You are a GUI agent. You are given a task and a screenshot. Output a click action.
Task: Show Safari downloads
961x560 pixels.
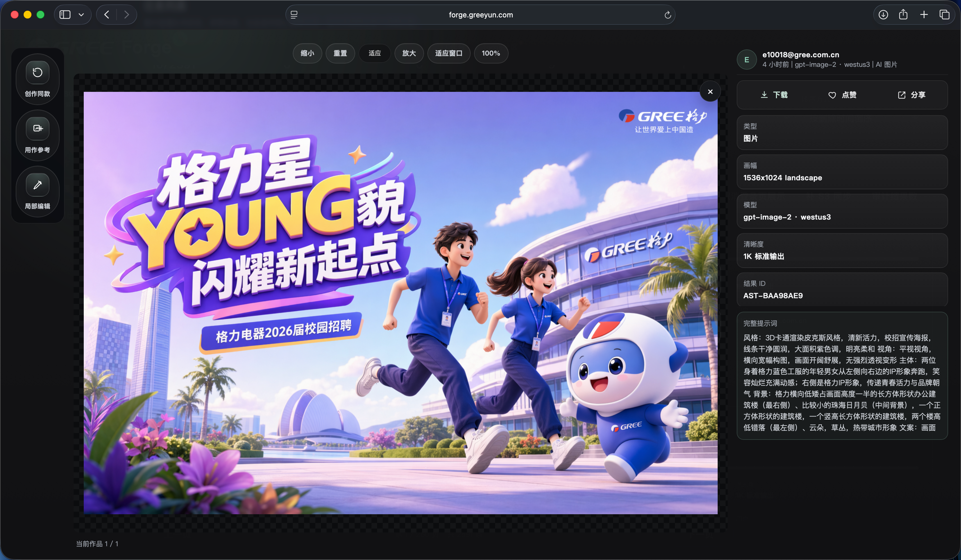883,15
